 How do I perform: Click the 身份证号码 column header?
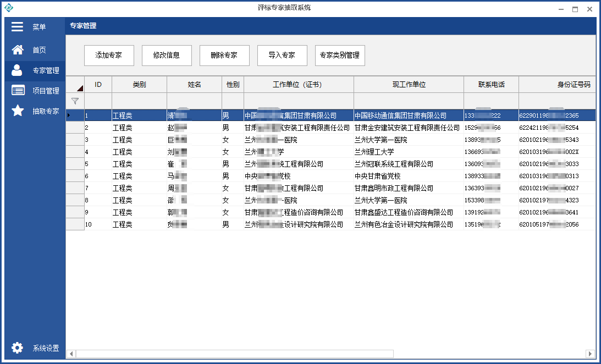tap(558, 85)
